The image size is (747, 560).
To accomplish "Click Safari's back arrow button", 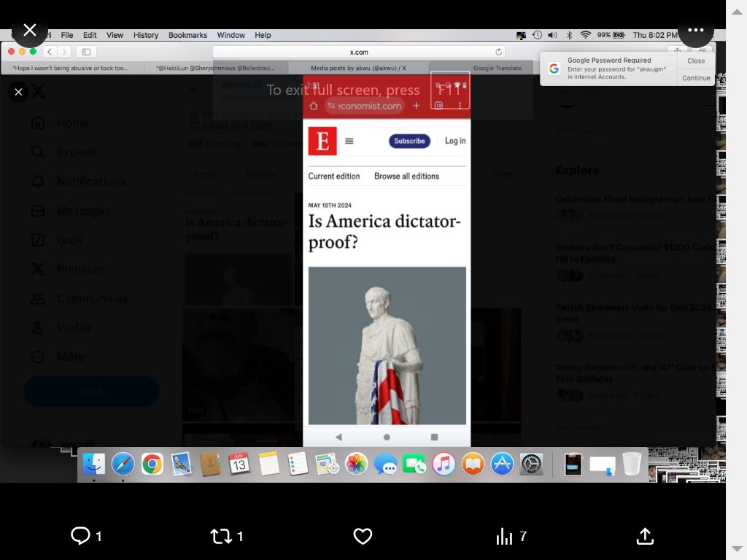I will click(50, 52).
